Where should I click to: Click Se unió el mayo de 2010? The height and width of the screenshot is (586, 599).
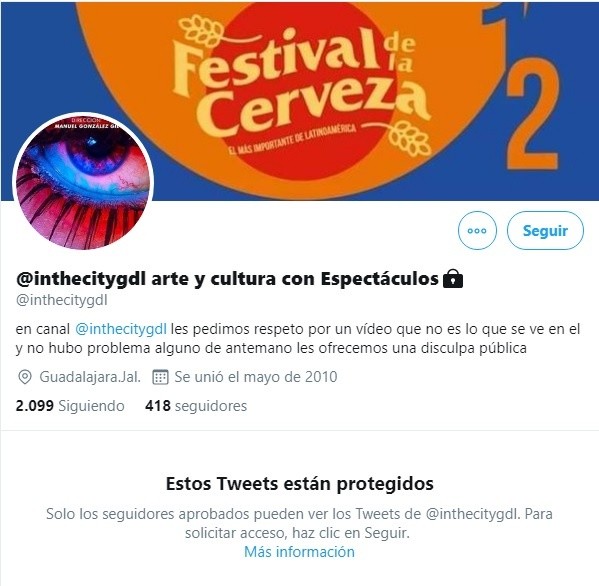[256, 377]
